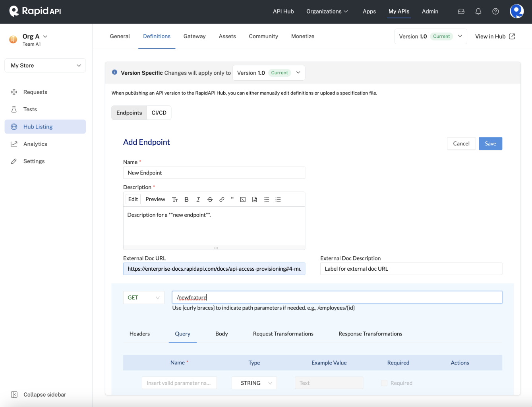The image size is (532, 407).
Task: Insert bulleted list in description
Action: click(267, 200)
